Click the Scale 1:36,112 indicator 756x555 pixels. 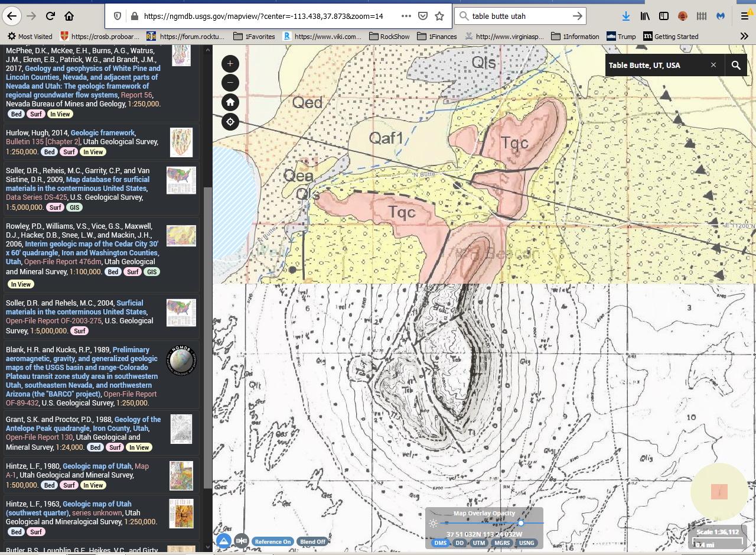coord(719,532)
